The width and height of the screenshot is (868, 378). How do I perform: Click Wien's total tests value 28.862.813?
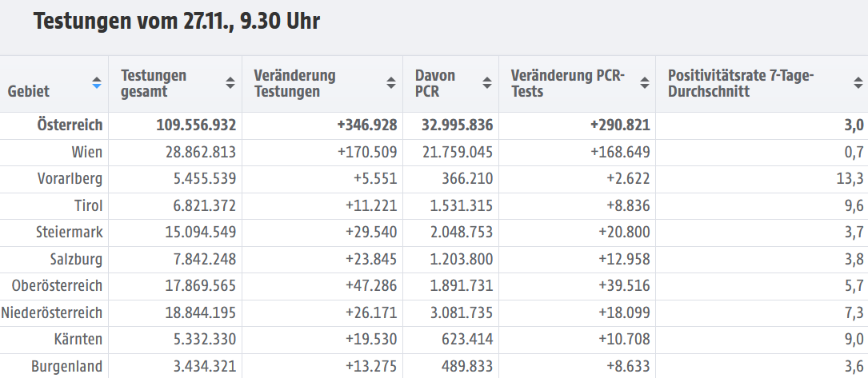point(200,152)
